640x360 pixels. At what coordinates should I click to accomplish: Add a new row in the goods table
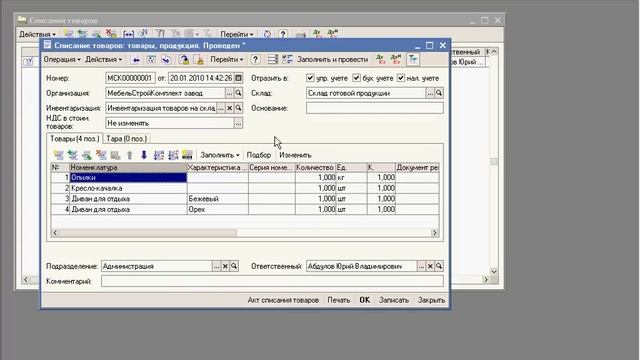58,155
